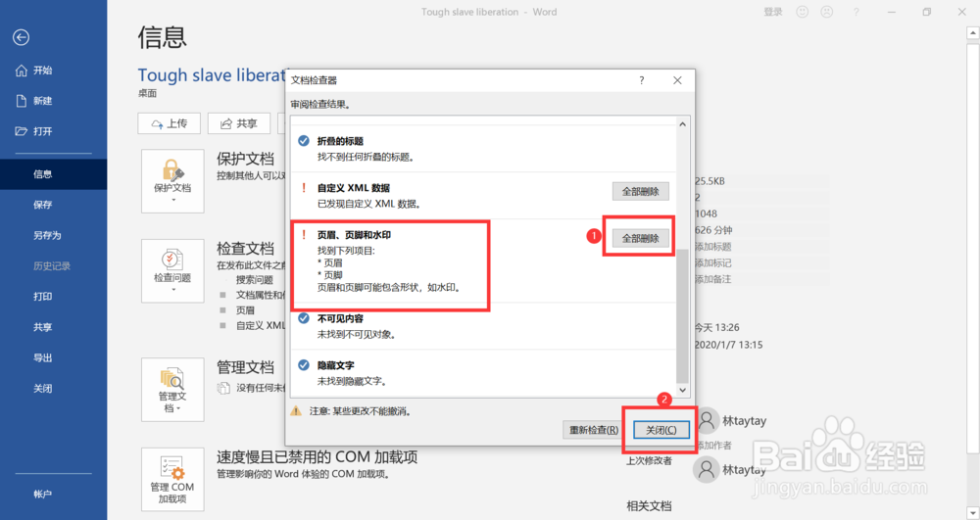The height and width of the screenshot is (520, 980).
Task: Click the 上传 (Upload) button
Action: coord(169,123)
